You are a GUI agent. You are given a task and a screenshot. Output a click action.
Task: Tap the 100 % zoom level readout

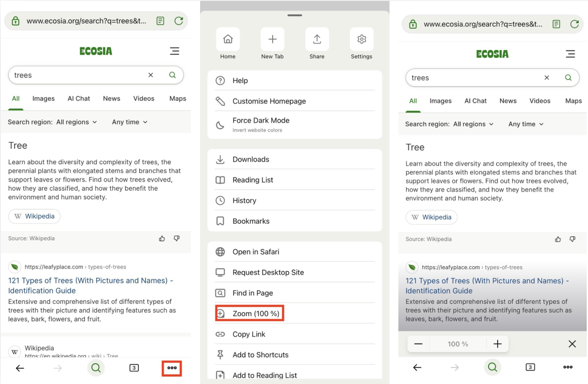point(458,344)
